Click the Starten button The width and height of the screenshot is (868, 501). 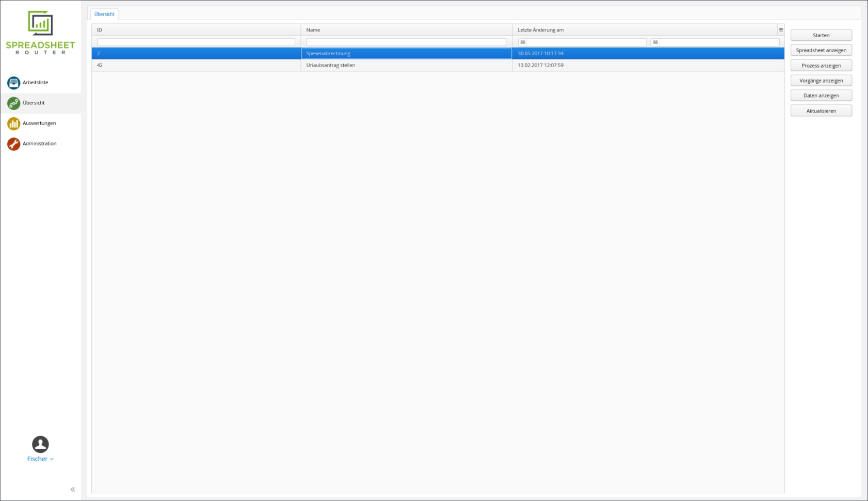(x=821, y=35)
